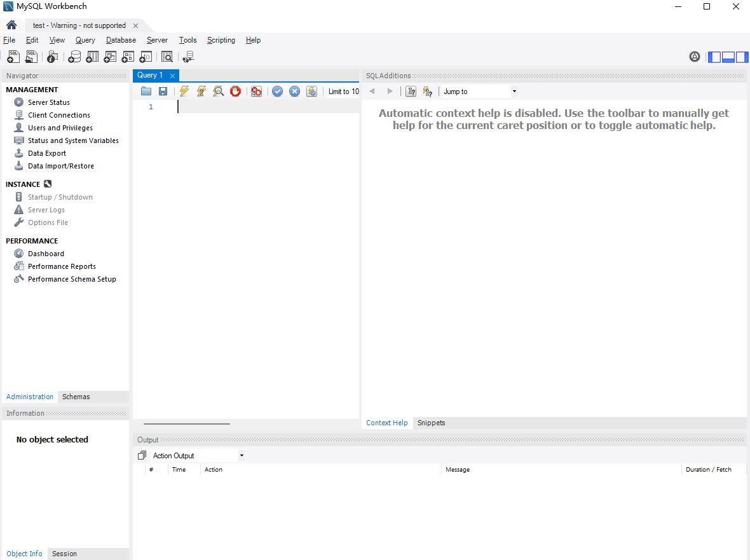Viewport: 750px width, 560px height.
Task: Toggle the left sidebar panel visibility
Action: pyautogui.click(x=714, y=57)
